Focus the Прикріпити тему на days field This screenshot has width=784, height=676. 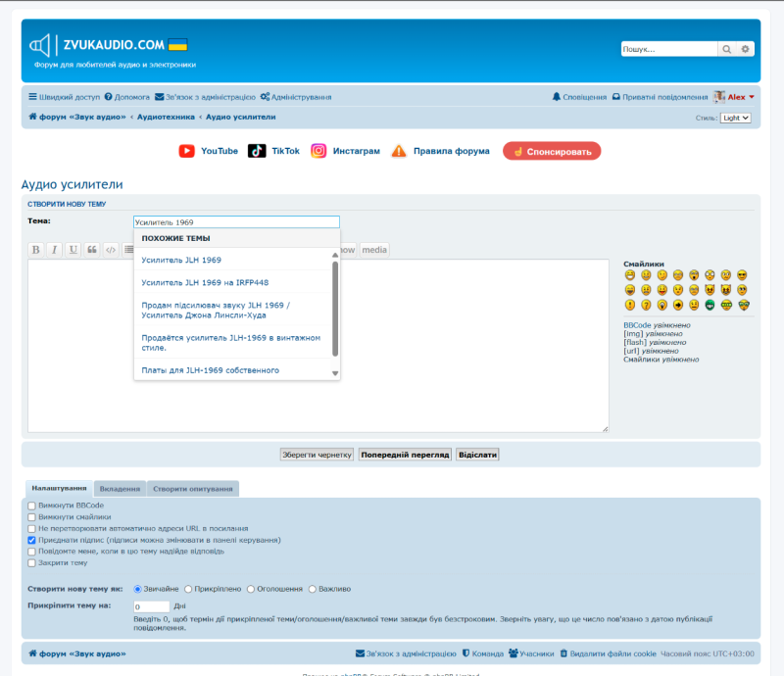(152, 606)
